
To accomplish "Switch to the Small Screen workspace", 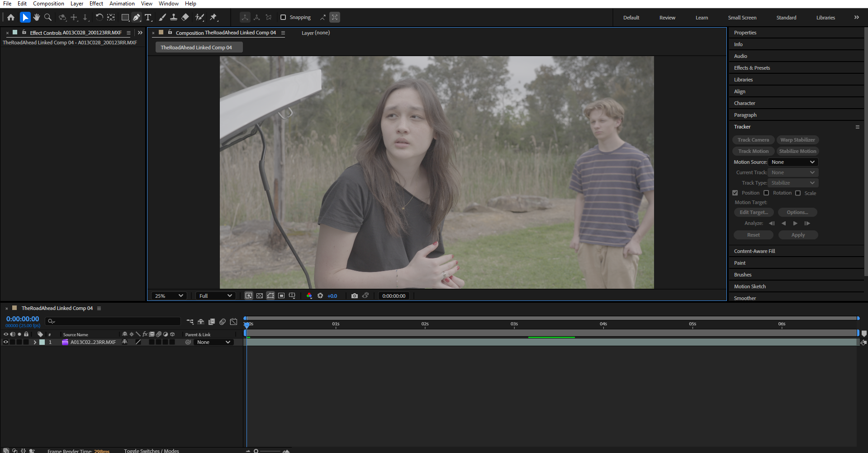I will tap(742, 17).
